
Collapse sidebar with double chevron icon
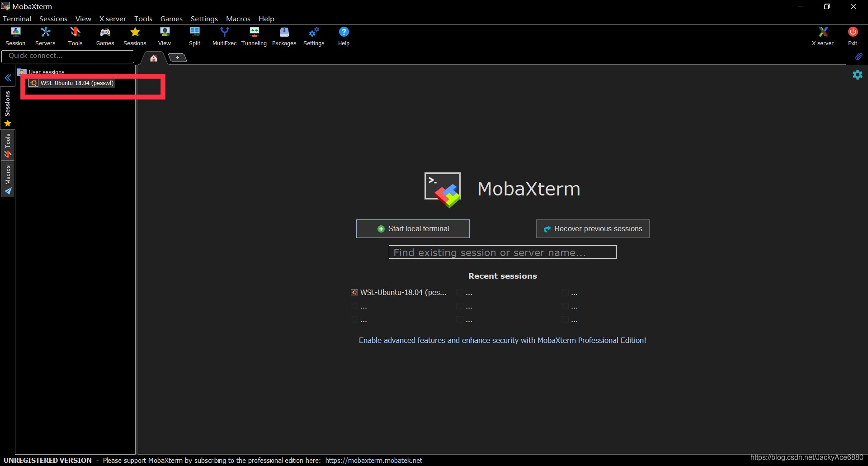coord(8,78)
